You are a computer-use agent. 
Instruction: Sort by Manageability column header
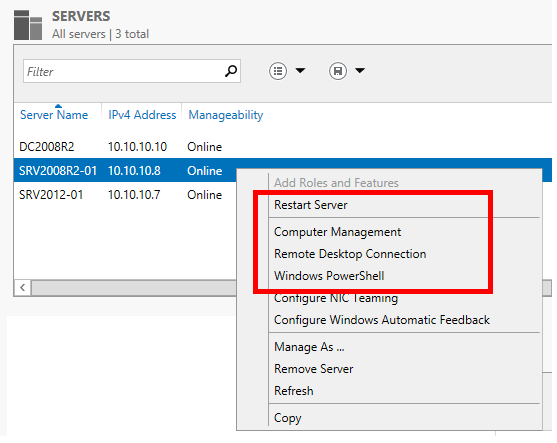click(x=226, y=115)
